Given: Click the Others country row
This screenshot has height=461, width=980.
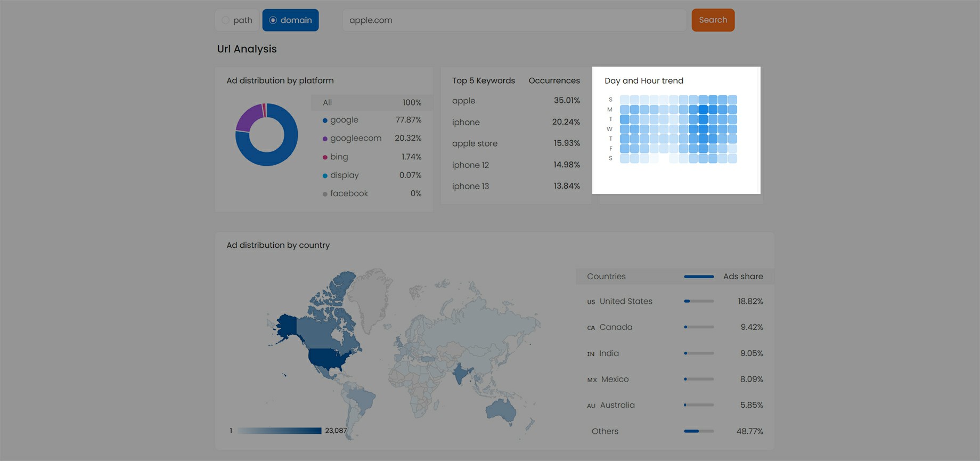Looking at the screenshot, I should point(675,431).
